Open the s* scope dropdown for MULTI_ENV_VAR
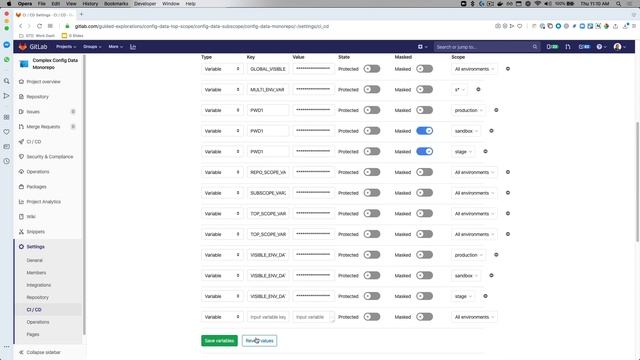The width and height of the screenshot is (640, 360). pyautogui.click(x=460, y=89)
